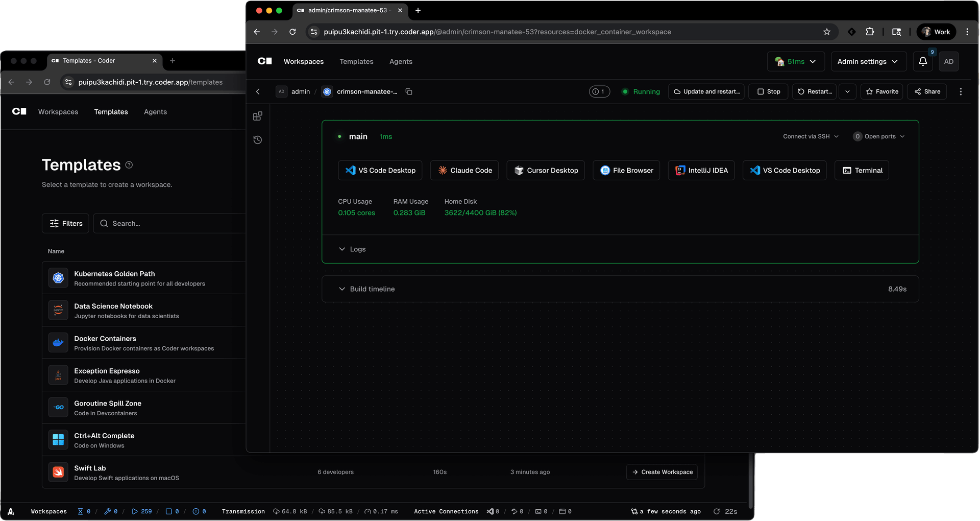Reload the Templates browser window
This screenshot has height=521, width=980.
47,82
